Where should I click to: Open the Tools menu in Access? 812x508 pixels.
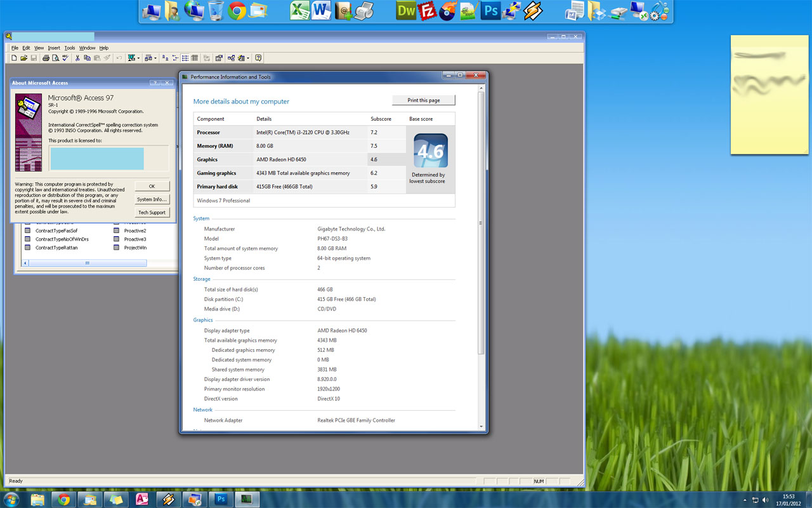70,48
